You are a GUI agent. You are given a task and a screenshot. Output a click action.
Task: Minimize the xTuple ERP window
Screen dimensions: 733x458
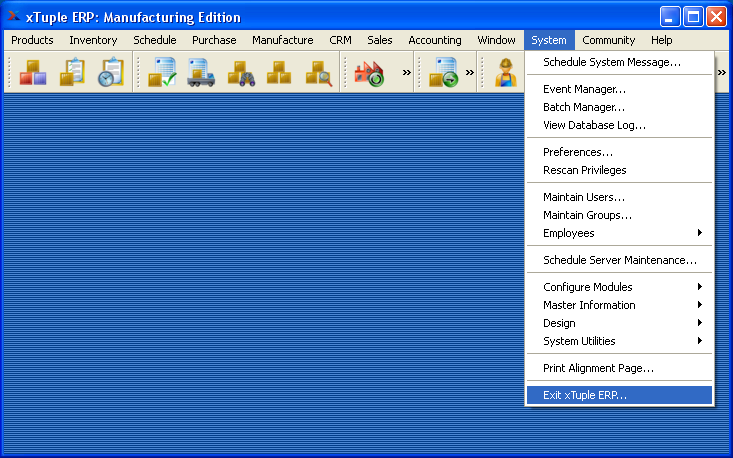(670, 17)
